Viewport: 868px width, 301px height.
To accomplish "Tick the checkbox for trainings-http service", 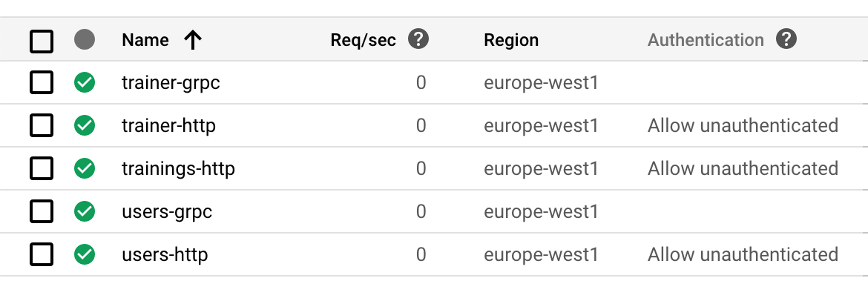I will pyautogui.click(x=42, y=168).
